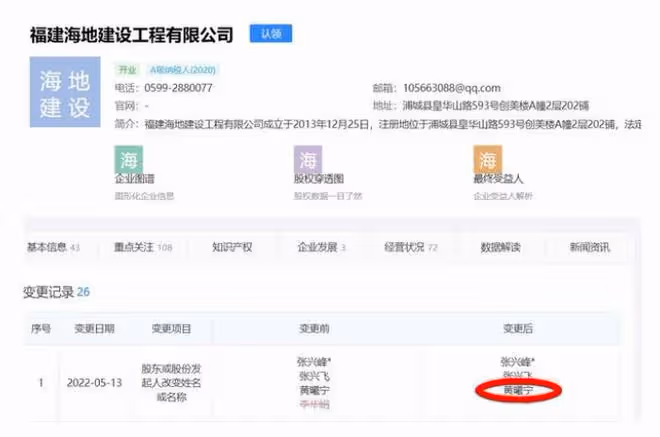
Task: Click the 序号 column header
Action: click(x=41, y=328)
